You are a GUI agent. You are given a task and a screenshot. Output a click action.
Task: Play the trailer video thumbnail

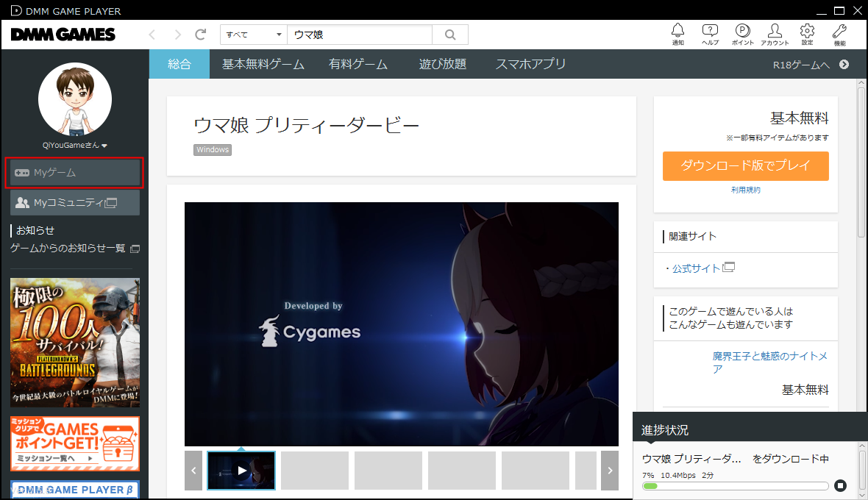click(241, 471)
